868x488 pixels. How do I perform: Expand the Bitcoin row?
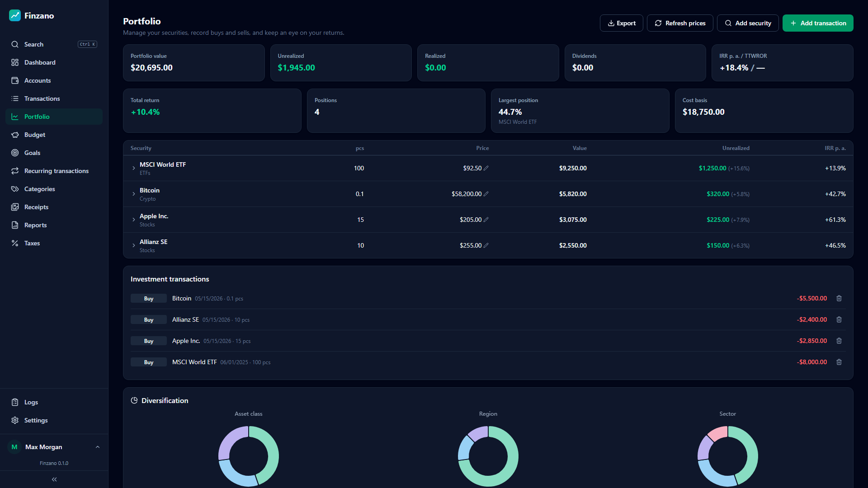pyautogui.click(x=134, y=194)
